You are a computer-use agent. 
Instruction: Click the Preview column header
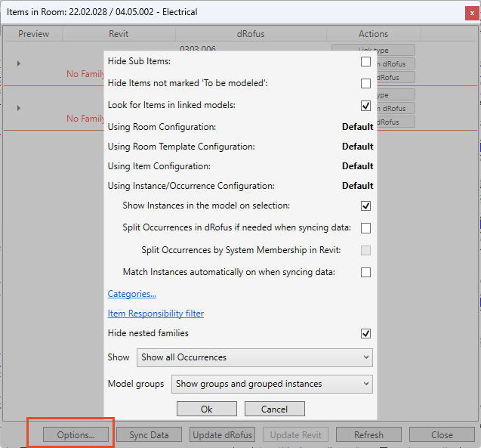pos(33,34)
